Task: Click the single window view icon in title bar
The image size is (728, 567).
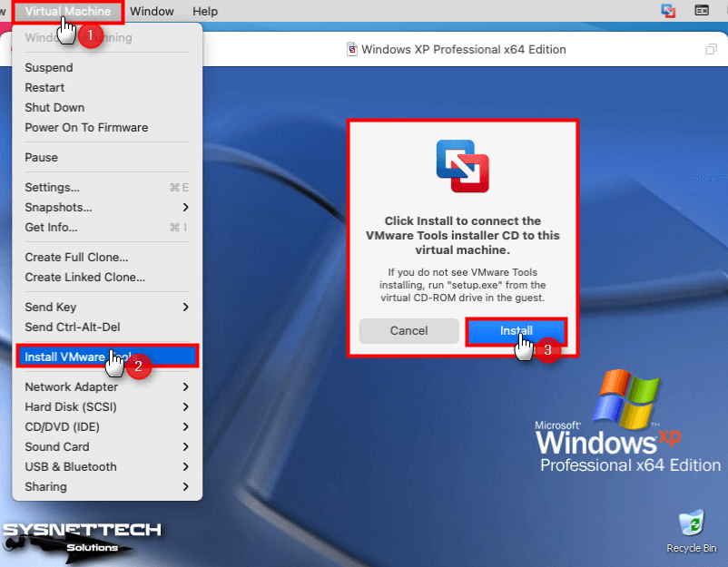Action: tap(711, 49)
